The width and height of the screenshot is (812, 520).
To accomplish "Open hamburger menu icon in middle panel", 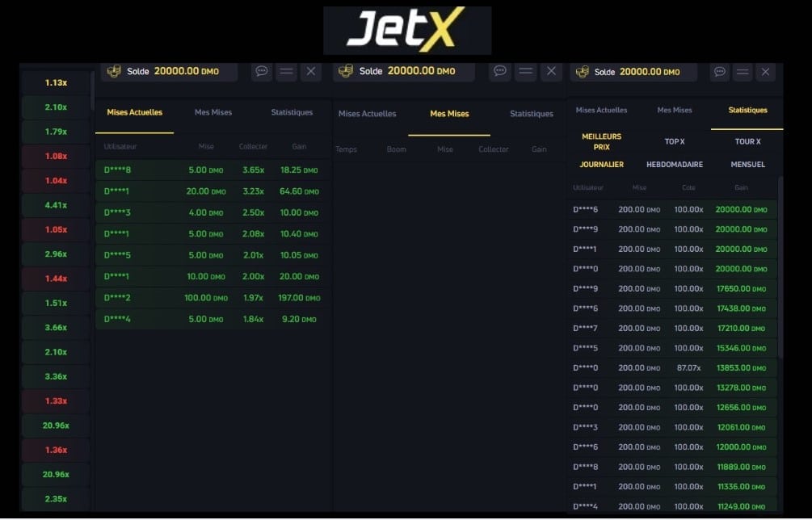I will (x=526, y=71).
